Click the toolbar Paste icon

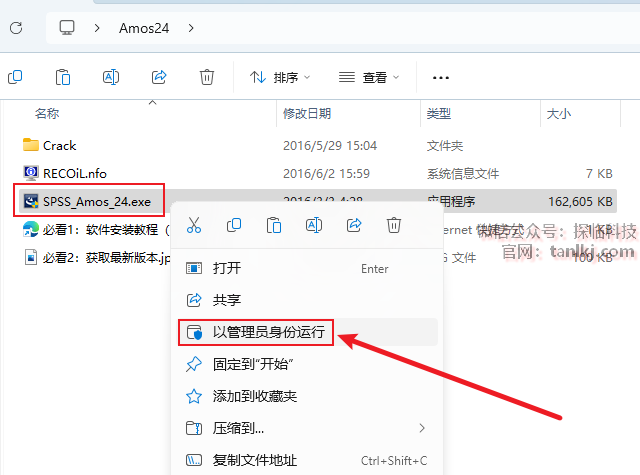(x=63, y=77)
